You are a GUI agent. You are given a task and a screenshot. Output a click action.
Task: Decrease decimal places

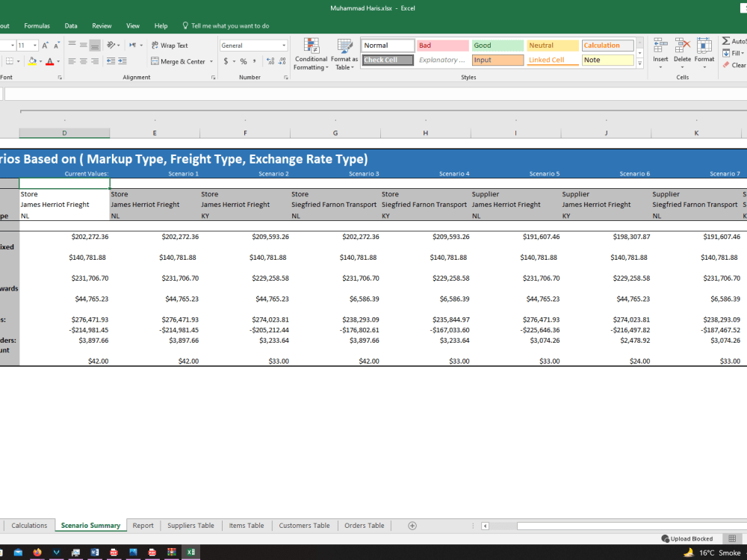[282, 61]
